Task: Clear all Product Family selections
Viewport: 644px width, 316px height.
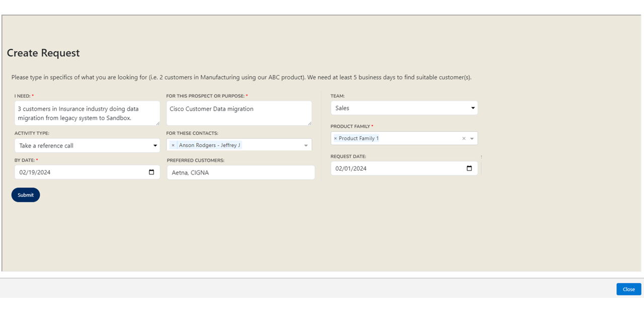Action: tap(464, 138)
